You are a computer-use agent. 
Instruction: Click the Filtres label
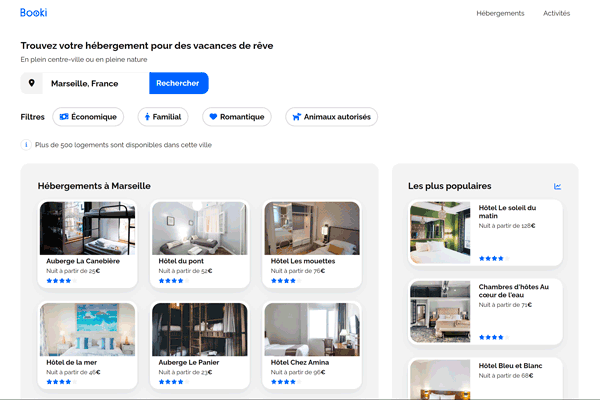point(33,117)
